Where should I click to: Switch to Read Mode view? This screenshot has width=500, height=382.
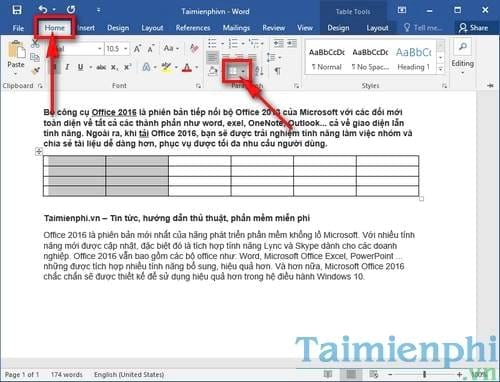(328, 374)
